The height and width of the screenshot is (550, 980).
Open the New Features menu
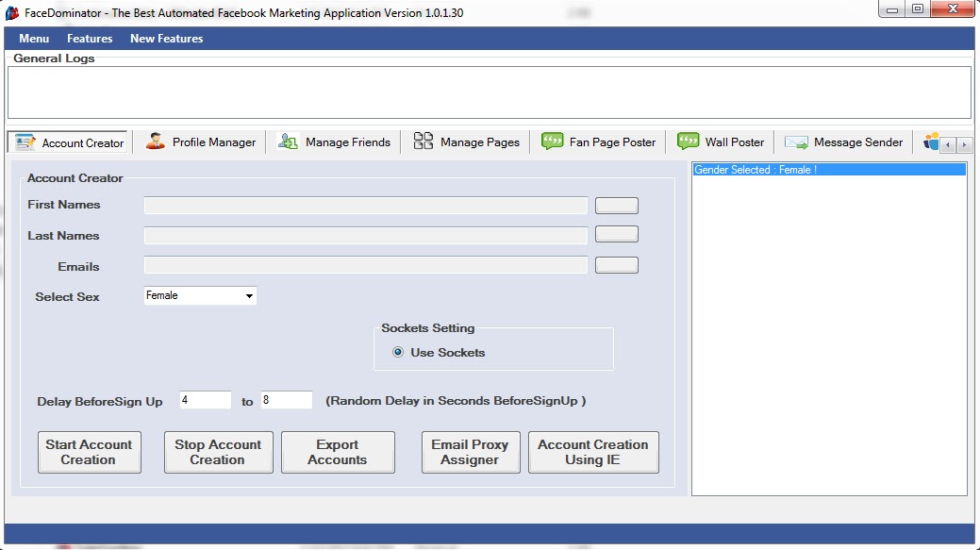point(166,38)
